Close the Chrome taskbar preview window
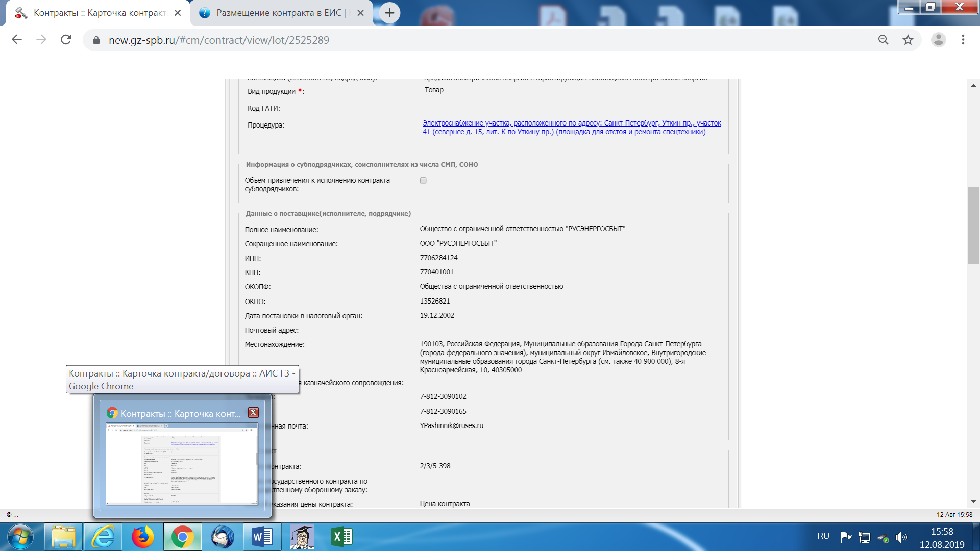Viewport: 980px width, 551px height. [x=253, y=412]
